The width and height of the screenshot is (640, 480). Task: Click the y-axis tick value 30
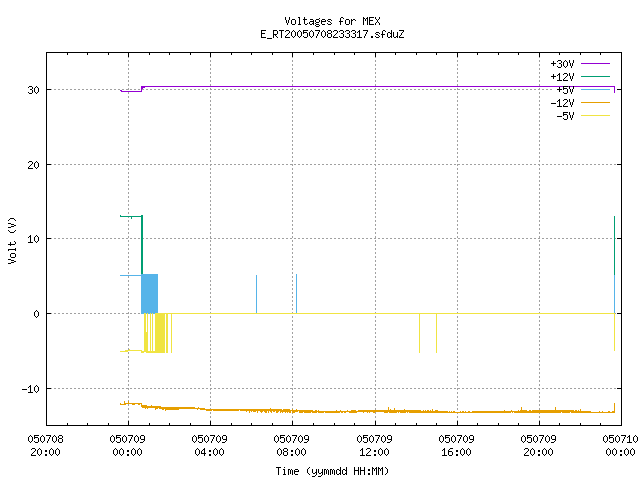33,90
